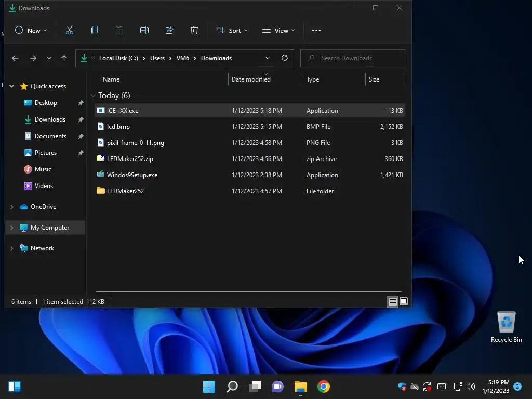Click Windows Security tray icon

(402, 387)
